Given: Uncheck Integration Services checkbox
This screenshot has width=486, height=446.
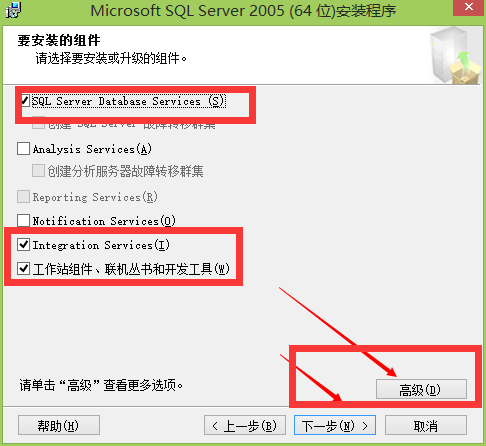Looking at the screenshot, I should pyautogui.click(x=23, y=245).
